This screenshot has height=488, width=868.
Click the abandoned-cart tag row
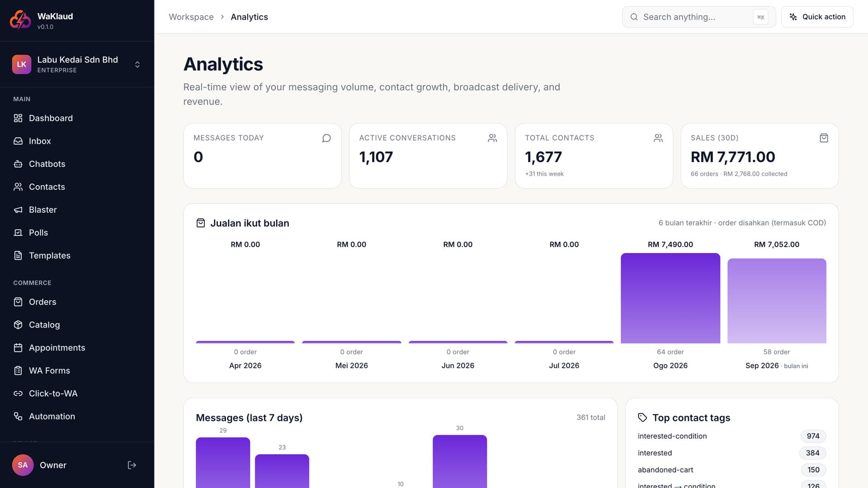point(731,470)
